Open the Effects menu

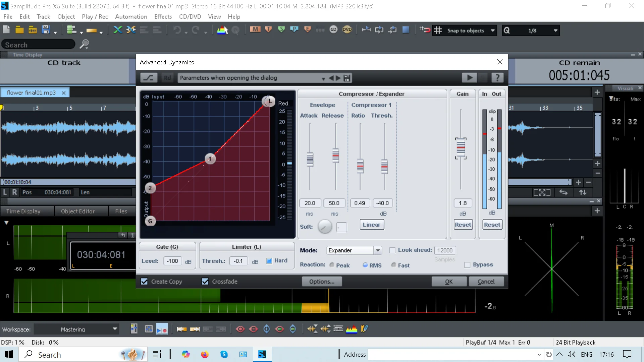click(x=163, y=17)
